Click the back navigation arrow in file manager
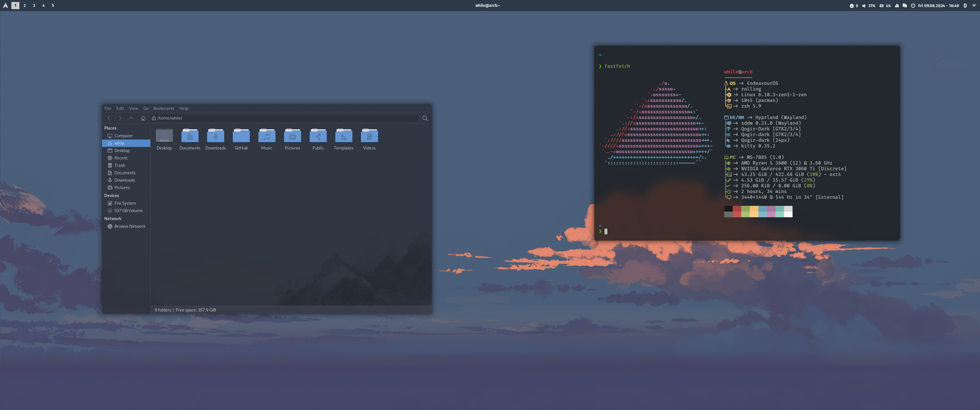This screenshot has height=410, width=980. tap(109, 118)
